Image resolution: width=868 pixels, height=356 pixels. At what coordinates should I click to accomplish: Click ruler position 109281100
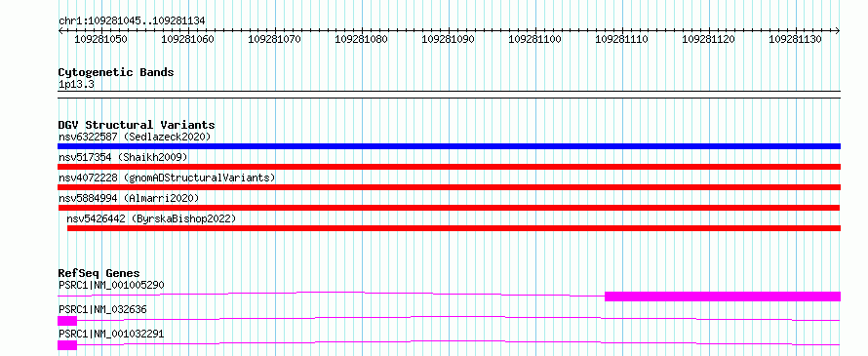tap(534, 39)
